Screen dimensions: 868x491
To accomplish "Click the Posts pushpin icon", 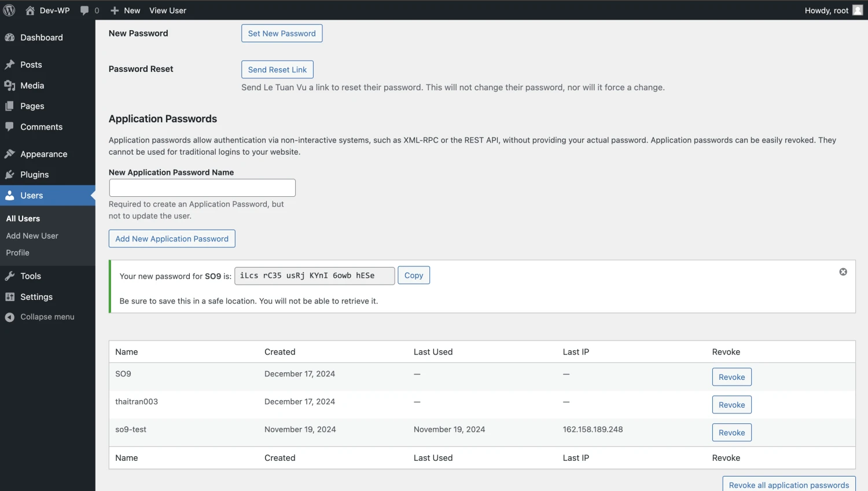I will click(10, 65).
